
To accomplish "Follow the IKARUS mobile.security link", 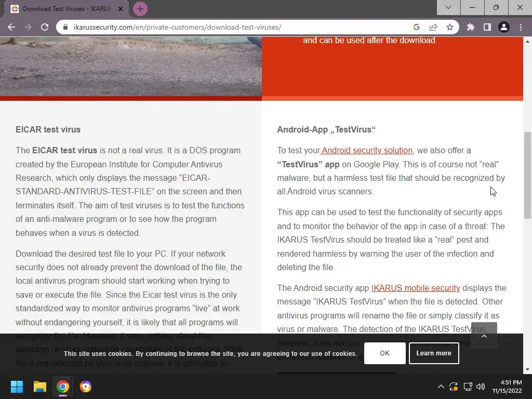I will click(x=416, y=288).
